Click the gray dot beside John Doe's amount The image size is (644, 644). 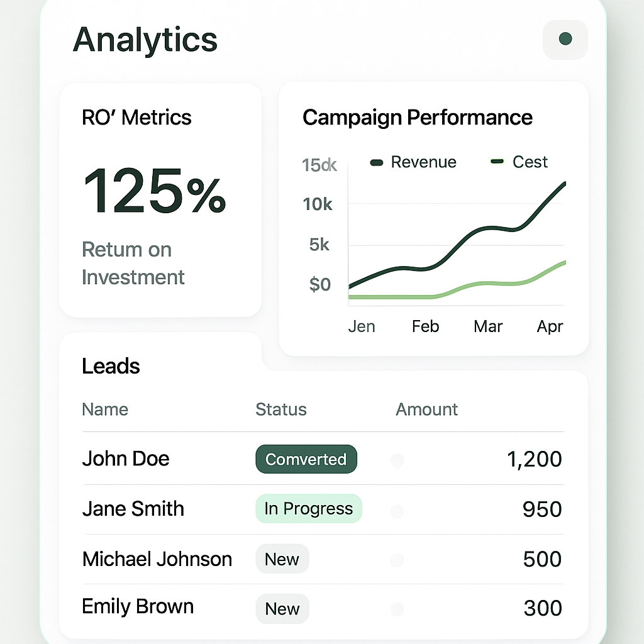point(397,460)
